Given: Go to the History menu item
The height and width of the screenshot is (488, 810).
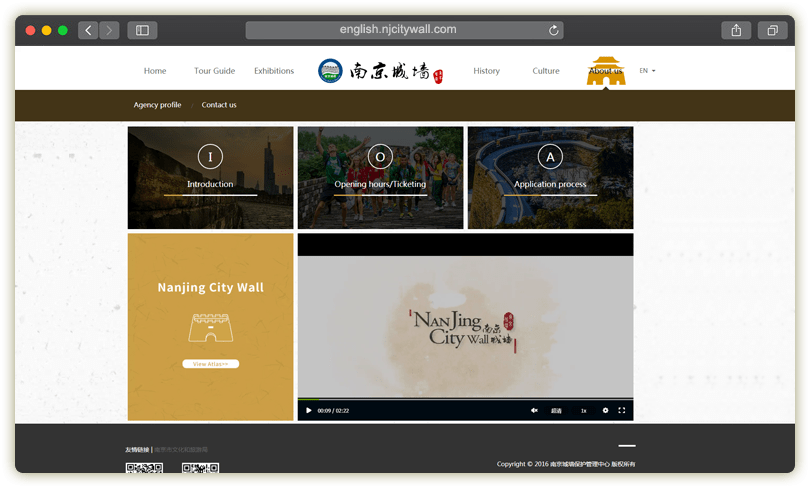Looking at the screenshot, I should pyautogui.click(x=486, y=71).
